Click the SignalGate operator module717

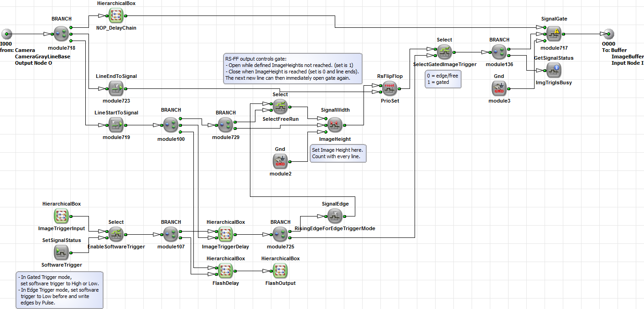click(554, 33)
